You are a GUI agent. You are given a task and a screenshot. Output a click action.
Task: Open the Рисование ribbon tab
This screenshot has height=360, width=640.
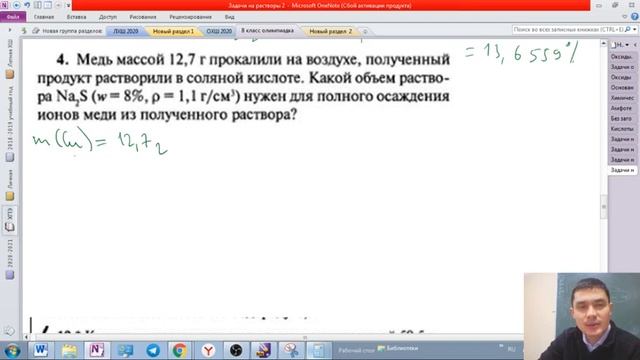(x=143, y=17)
